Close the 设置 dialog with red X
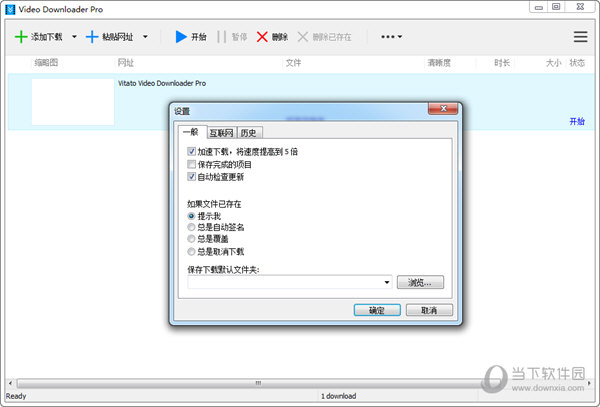This screenshot has height=407, width=600. (x=443, y=109)
